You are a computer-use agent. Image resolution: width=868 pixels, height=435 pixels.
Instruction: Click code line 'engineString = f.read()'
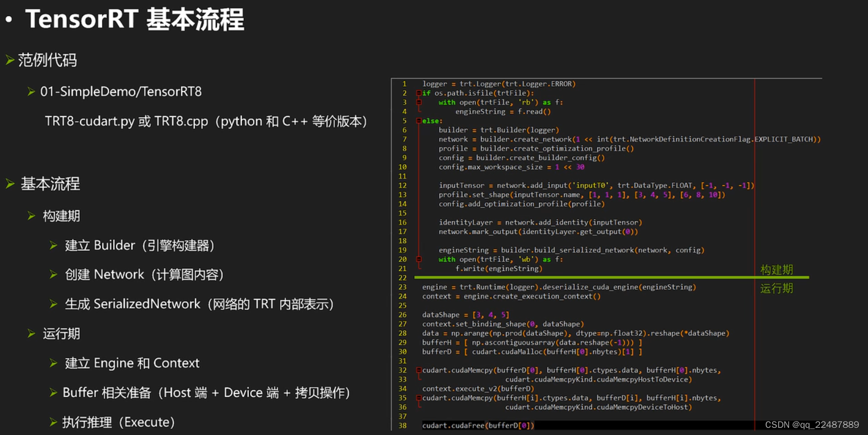[x=503, y=112]
